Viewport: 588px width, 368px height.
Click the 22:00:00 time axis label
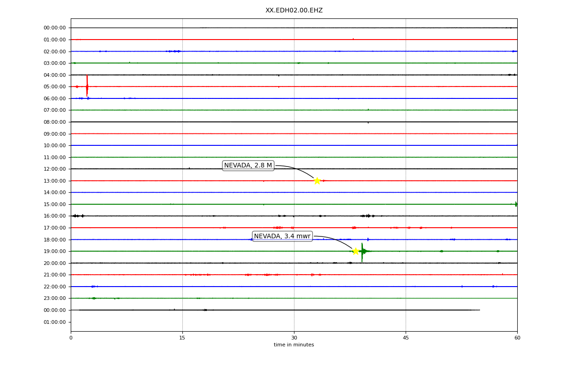click(x=55, y=287)
